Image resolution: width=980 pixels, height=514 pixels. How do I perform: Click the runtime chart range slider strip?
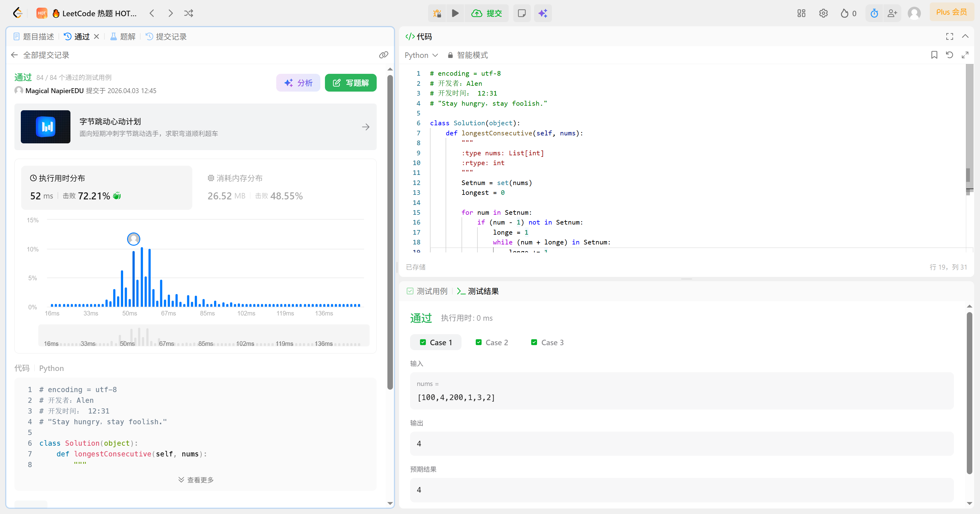tap(204, 335)
